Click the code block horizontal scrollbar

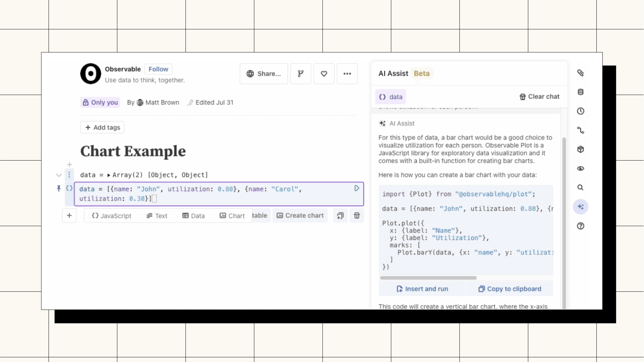pos(428,278)
